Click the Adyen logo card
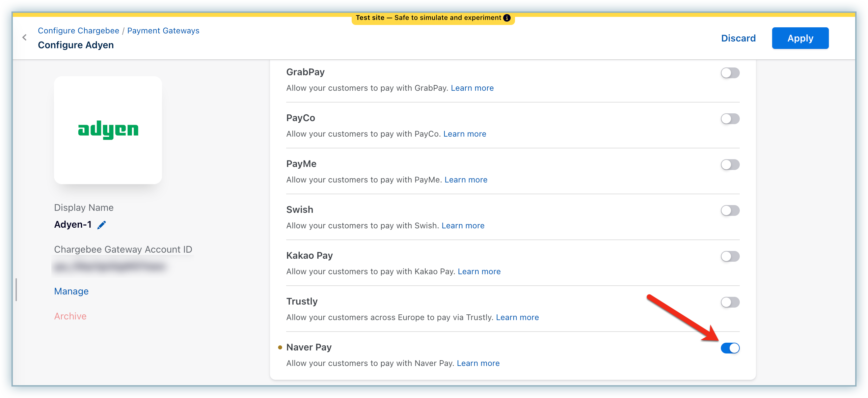 tap(108, 130)
